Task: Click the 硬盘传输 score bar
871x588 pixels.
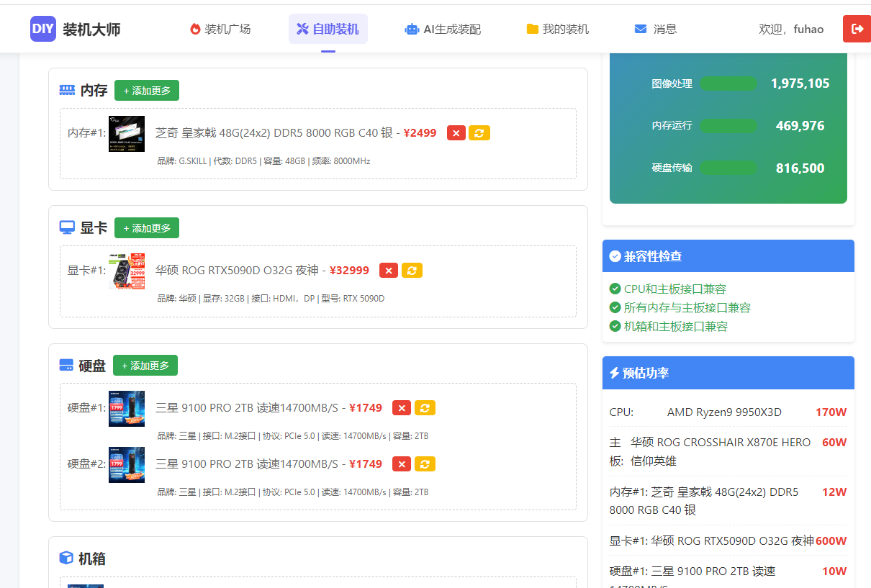Action: [728, 168]
